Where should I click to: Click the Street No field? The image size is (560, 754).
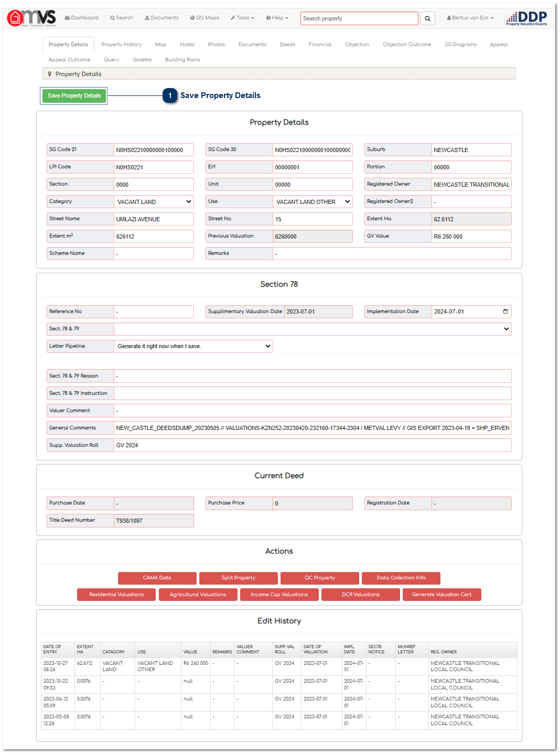[x=313, y=219]
